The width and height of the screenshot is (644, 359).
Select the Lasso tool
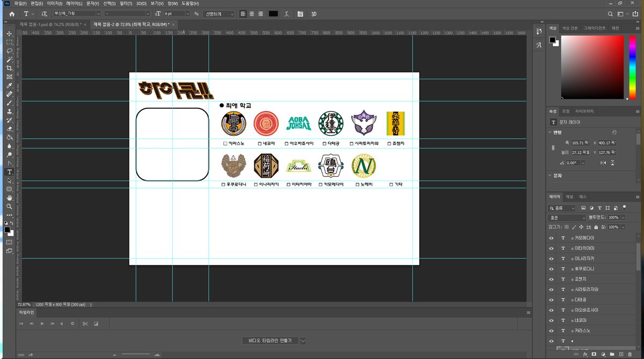tap(9, 51)
